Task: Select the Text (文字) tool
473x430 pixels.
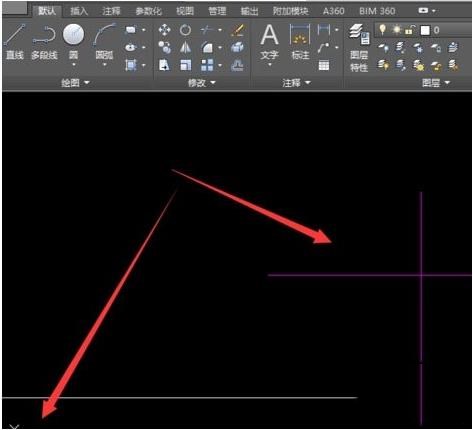Action: tap(269, 43)
